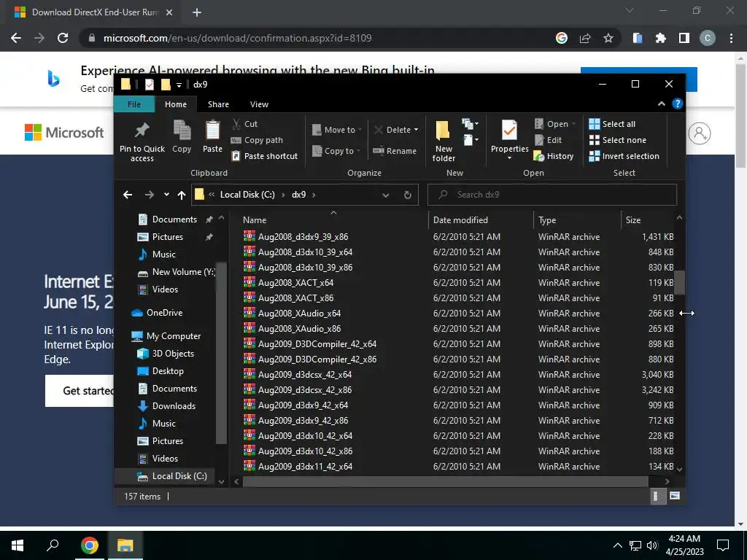Screen dimensions: 747x560
Task: Switch to the Share ribbon tab
Action: (218, 104)
